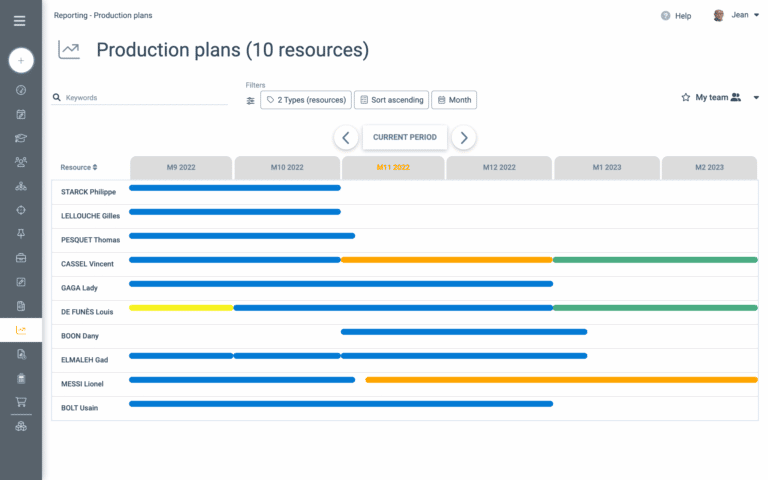
Task: Toggle the My team favorite star
Action: 686,97
